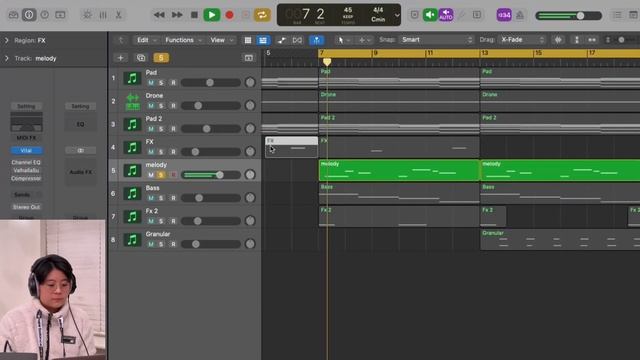Click the duplicate track button
Image resolution: width=640 pixels, height=360 pixels.
point(141,58)
